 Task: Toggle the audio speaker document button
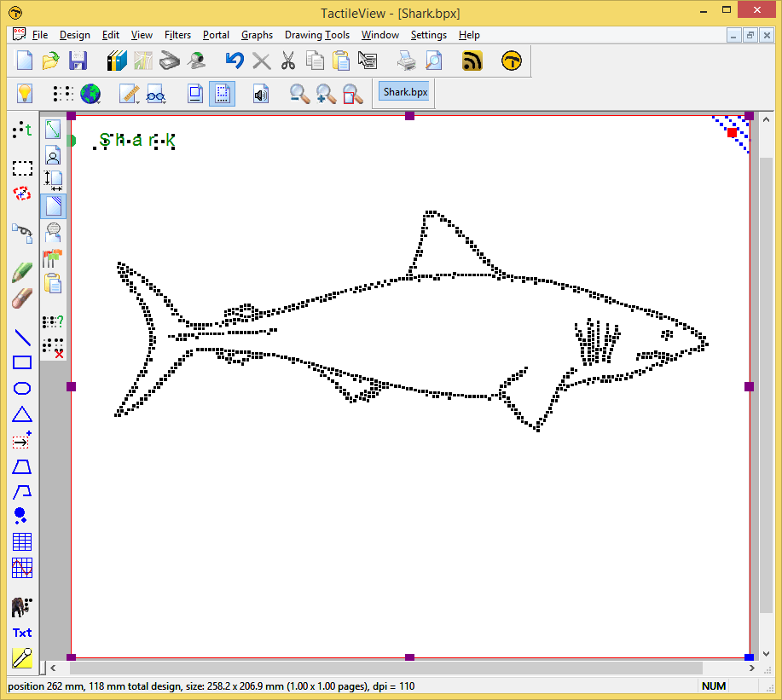[x=261, y=94]
